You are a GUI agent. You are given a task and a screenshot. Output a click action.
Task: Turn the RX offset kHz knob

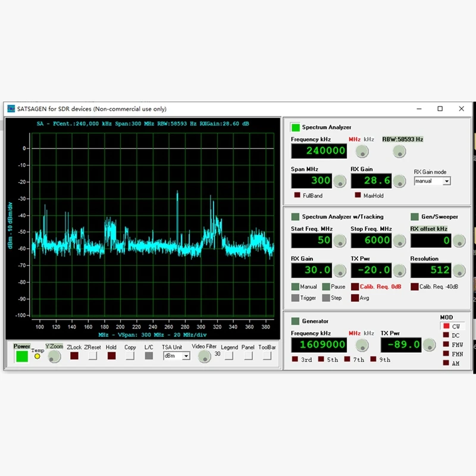pos(459,241)
